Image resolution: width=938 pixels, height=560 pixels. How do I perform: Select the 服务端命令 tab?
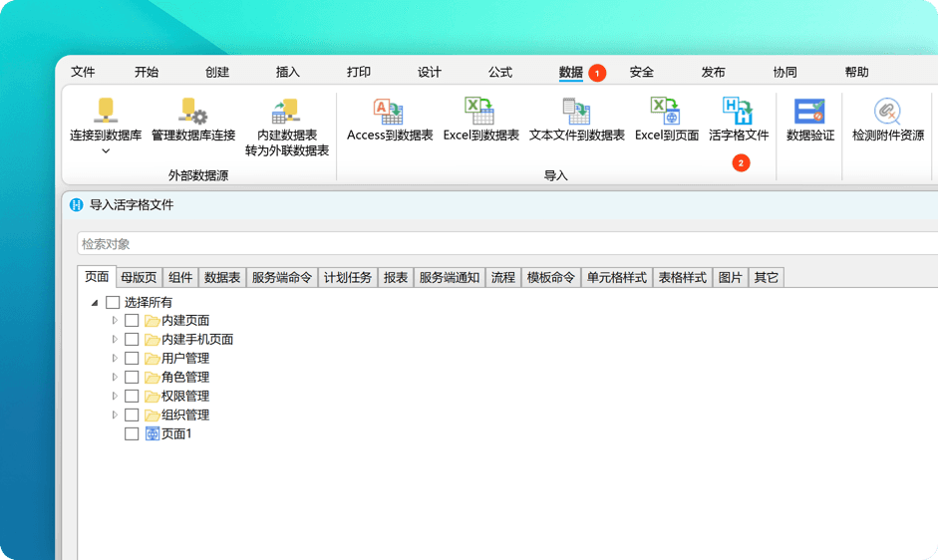click(x=282, y=278)
